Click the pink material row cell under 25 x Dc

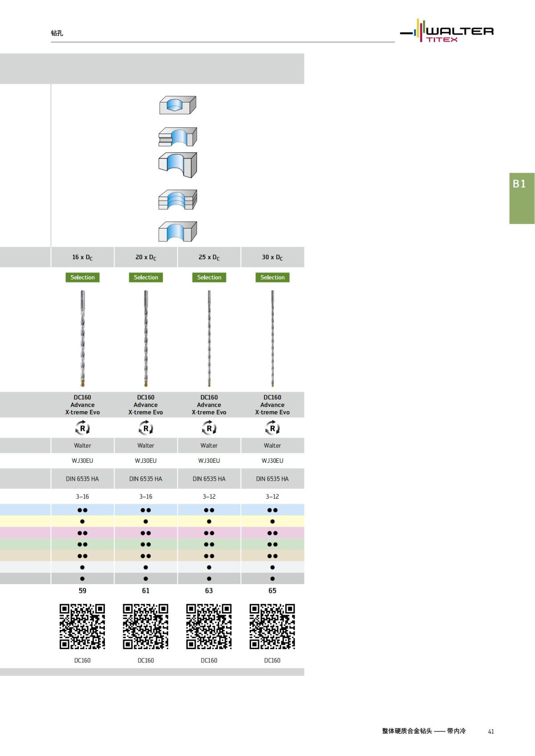tap(209, 533)
